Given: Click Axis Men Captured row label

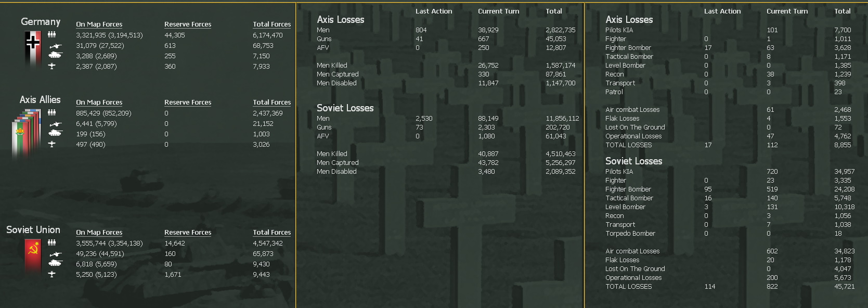Looking at the screenshot, I should [x=338, y=74].
